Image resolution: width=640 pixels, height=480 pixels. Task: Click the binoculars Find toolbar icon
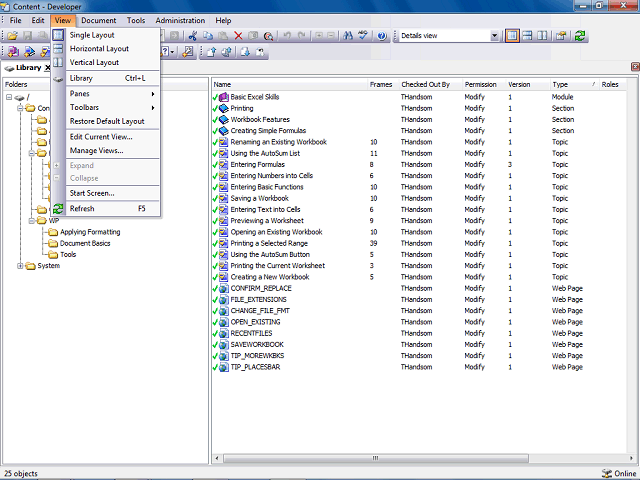point(348,36)
